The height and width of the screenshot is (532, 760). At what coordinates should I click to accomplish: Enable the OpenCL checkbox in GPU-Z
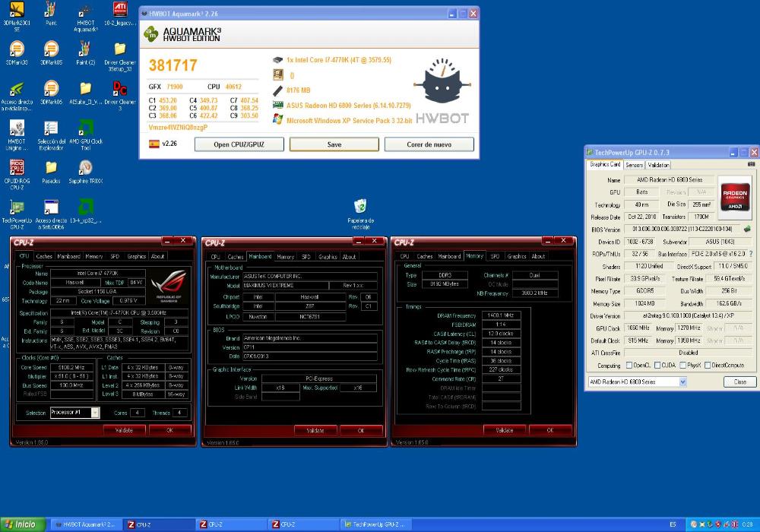coord(629,366)
